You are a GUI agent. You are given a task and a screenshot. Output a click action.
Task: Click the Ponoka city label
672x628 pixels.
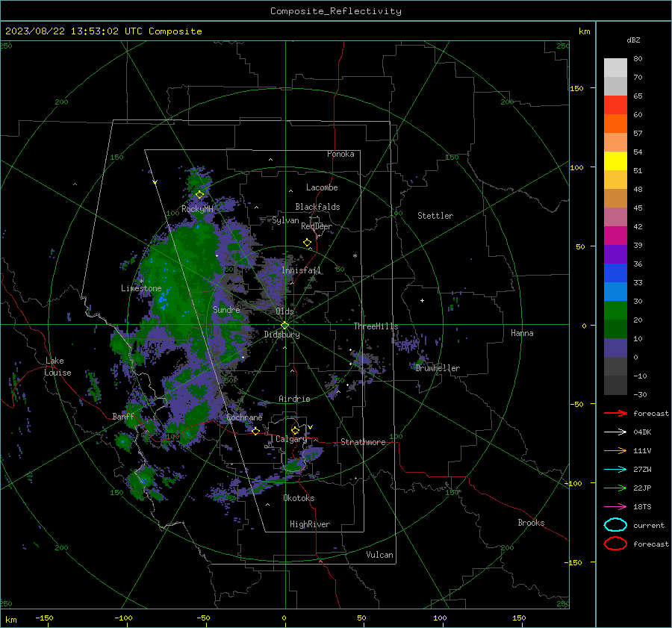click(340, 154)
